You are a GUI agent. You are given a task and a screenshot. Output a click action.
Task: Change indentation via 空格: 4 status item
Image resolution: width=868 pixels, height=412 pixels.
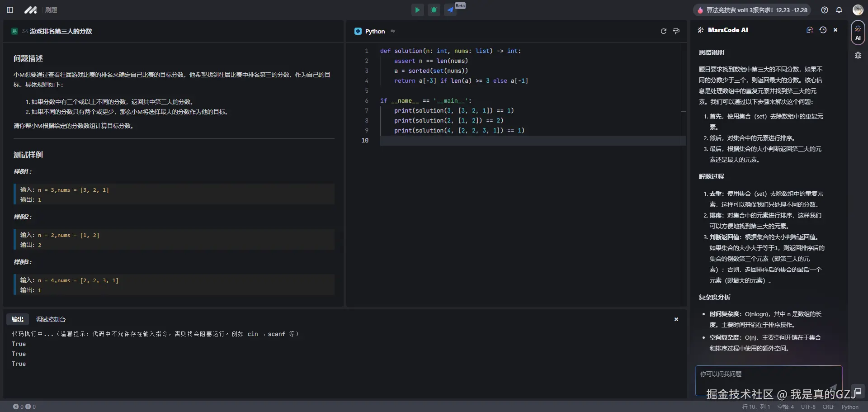(x=785, y=407)
